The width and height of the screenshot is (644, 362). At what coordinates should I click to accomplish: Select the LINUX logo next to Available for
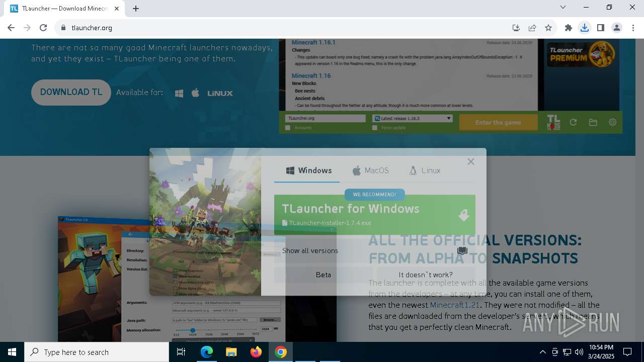coord(220,93)
